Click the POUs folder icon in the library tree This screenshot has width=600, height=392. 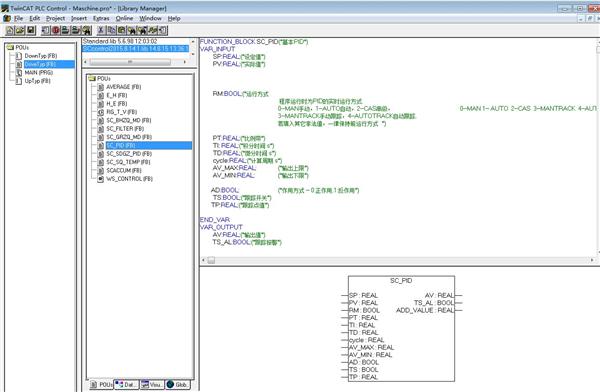coord(92,78)
